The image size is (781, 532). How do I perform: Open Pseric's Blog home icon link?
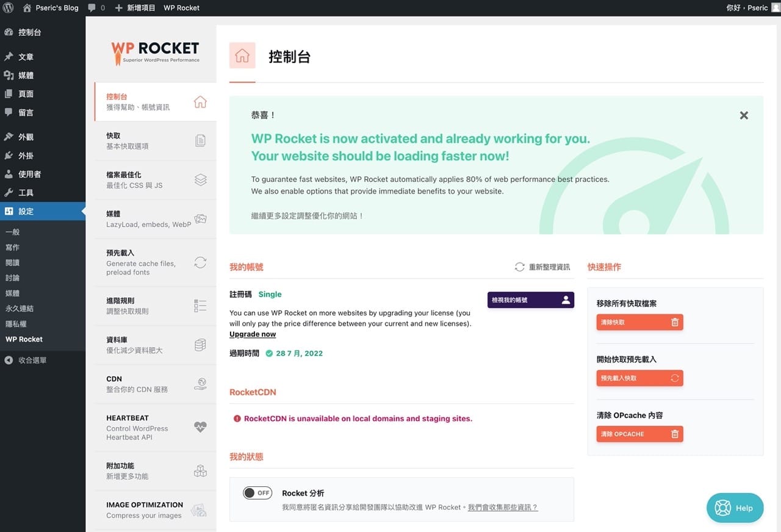click(27, 8)
